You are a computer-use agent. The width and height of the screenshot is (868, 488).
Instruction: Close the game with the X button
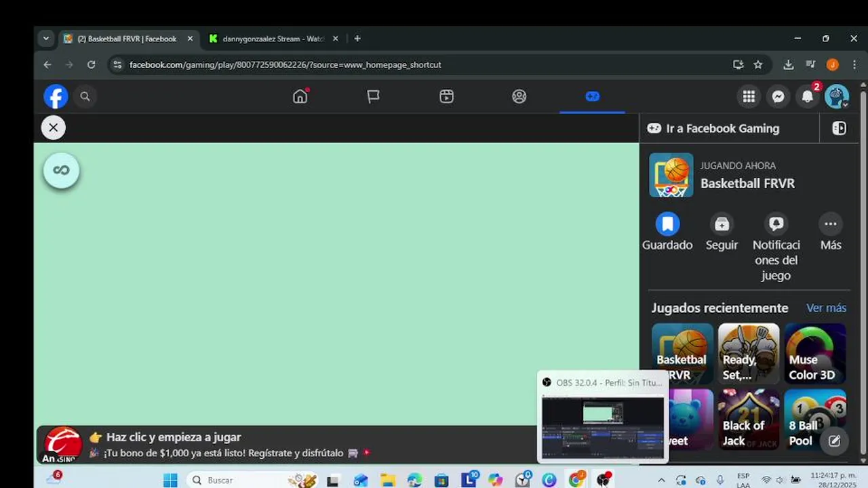[53, 127]
